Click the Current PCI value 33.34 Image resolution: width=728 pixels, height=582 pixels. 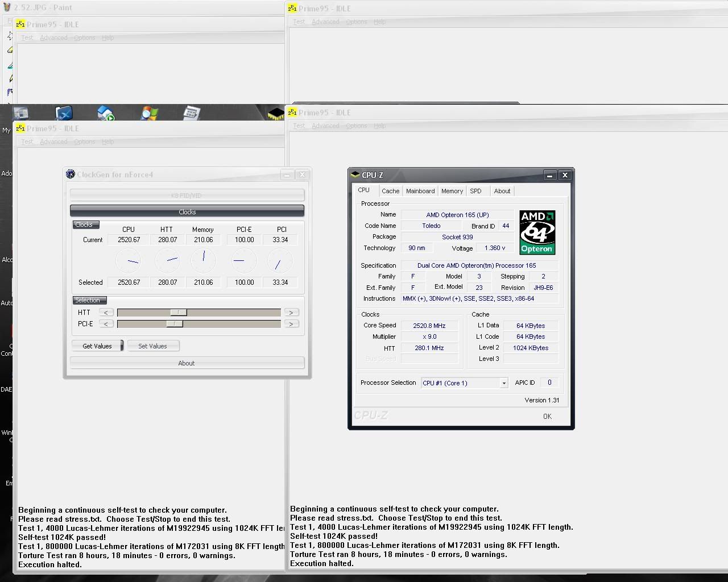click(280, 240)
